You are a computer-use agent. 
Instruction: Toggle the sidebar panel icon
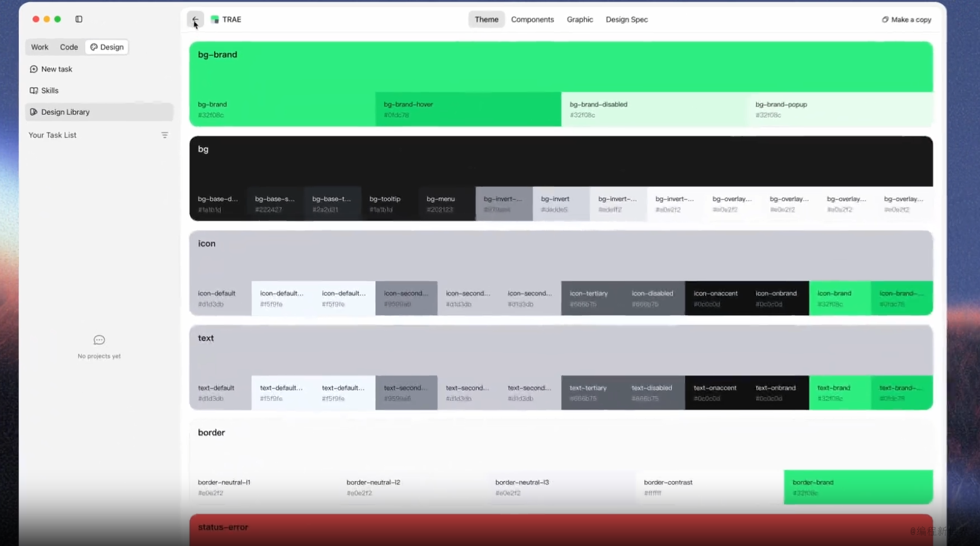click(x=79, y=19)
